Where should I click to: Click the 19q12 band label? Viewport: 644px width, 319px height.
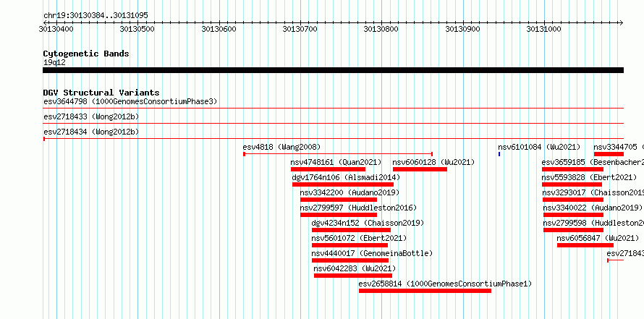click(54, 63)
